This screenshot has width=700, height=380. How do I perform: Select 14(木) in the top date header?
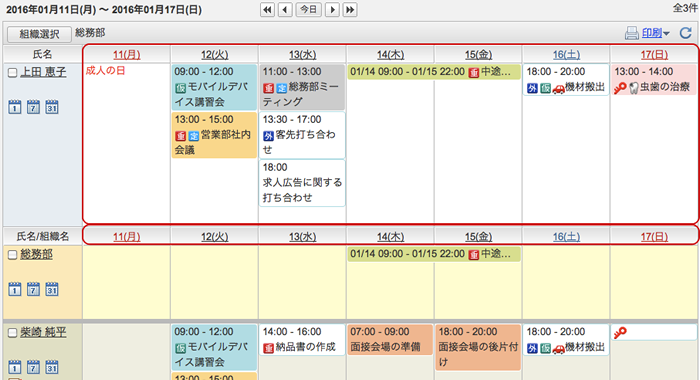[x=390, y=54]
